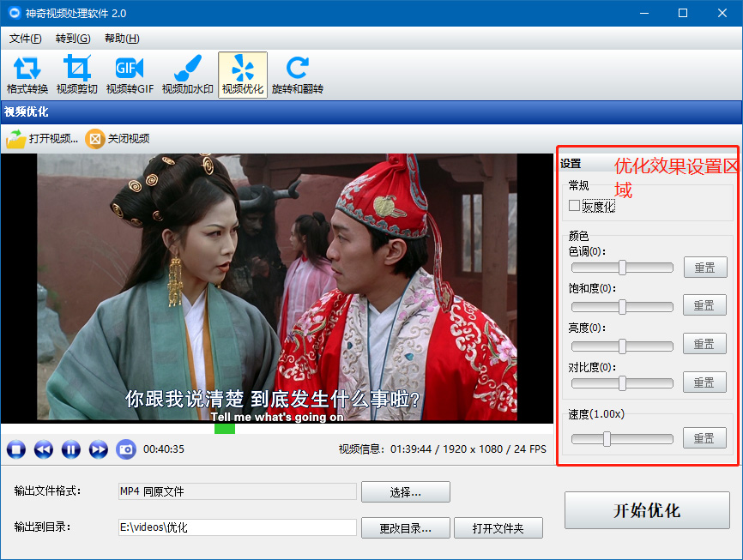Open the 转到 menu
The image size is (743, 560).
pos(72,39)
